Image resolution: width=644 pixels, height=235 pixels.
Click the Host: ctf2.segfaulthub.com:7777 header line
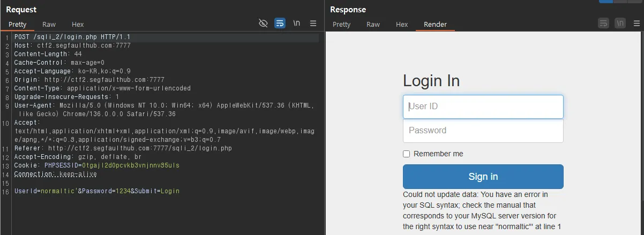coord(72,46)
